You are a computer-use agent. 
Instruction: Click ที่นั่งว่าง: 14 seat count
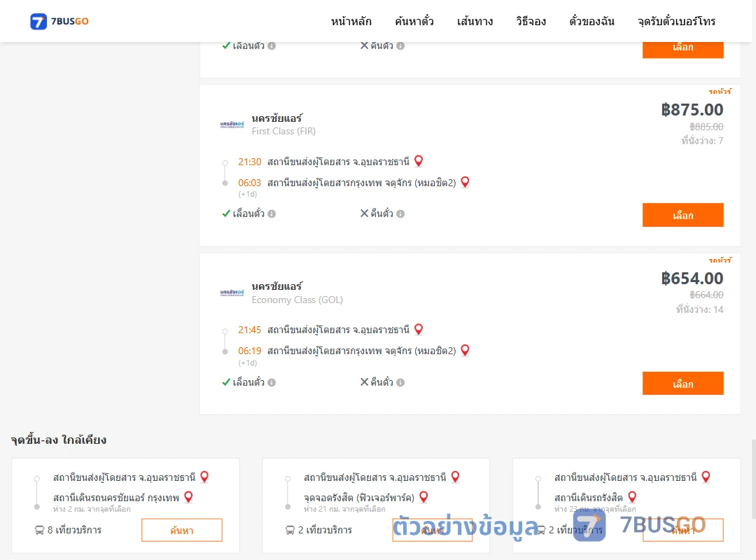point(699,309)
